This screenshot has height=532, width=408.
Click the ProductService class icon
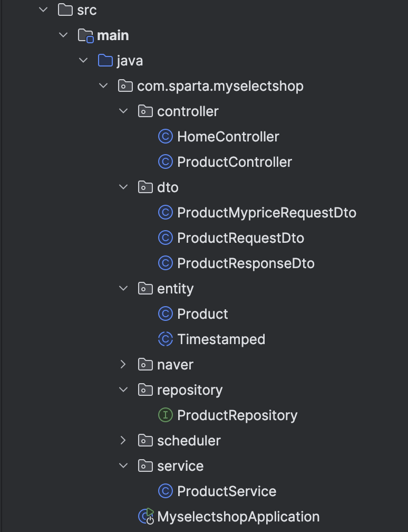click(166, 491)
